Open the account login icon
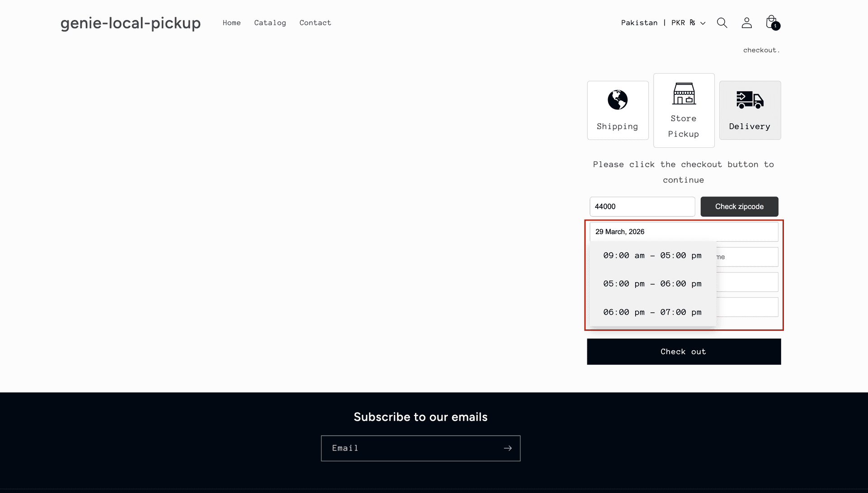This screenshot has width=868, height=493. pyautogui.click(x=746, y=23)
